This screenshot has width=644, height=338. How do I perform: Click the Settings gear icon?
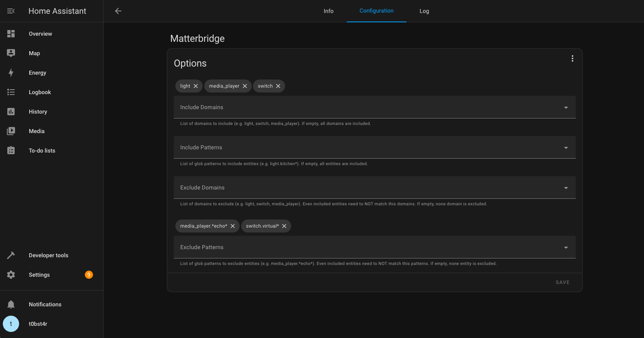click(x=11, y=275)
